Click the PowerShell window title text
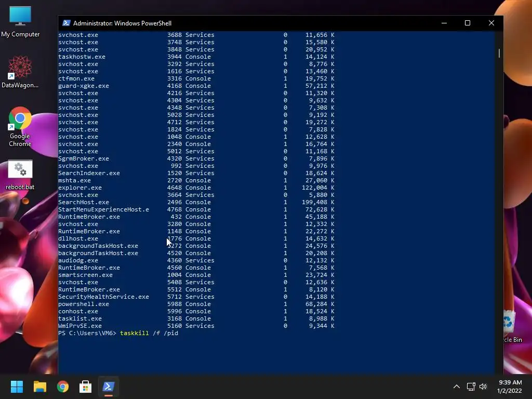 tap(123, 23)
